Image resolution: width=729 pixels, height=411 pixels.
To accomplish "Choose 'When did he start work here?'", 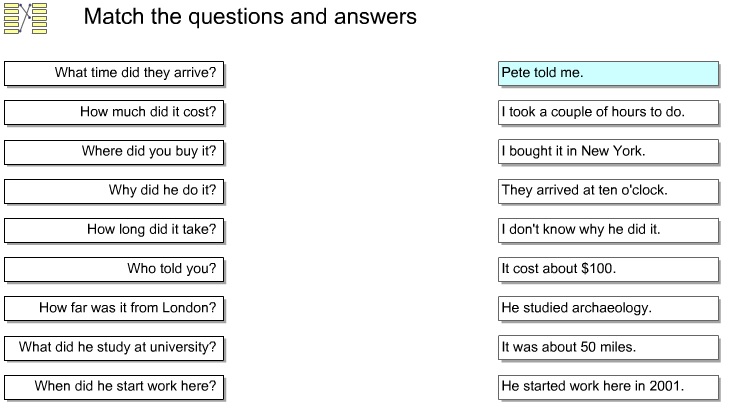I will tap(115, 387).
